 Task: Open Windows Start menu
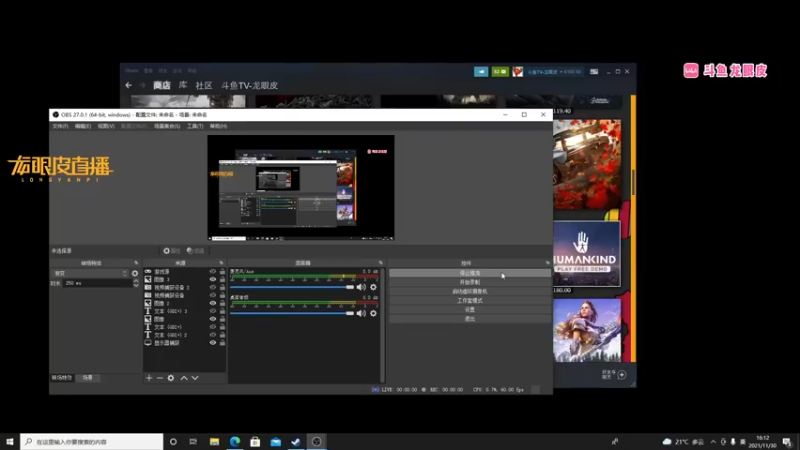click(10, 442)
